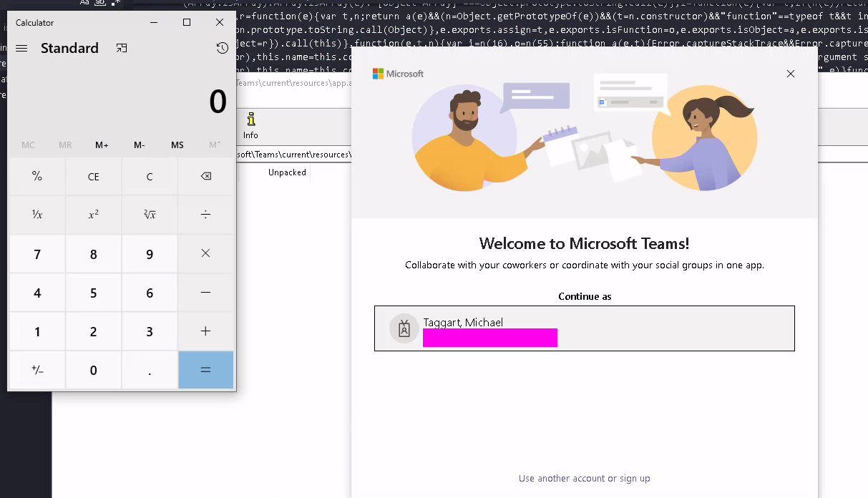Click the backspace key in Calculator
868x498 pixels.
click(x=206, y=176)
